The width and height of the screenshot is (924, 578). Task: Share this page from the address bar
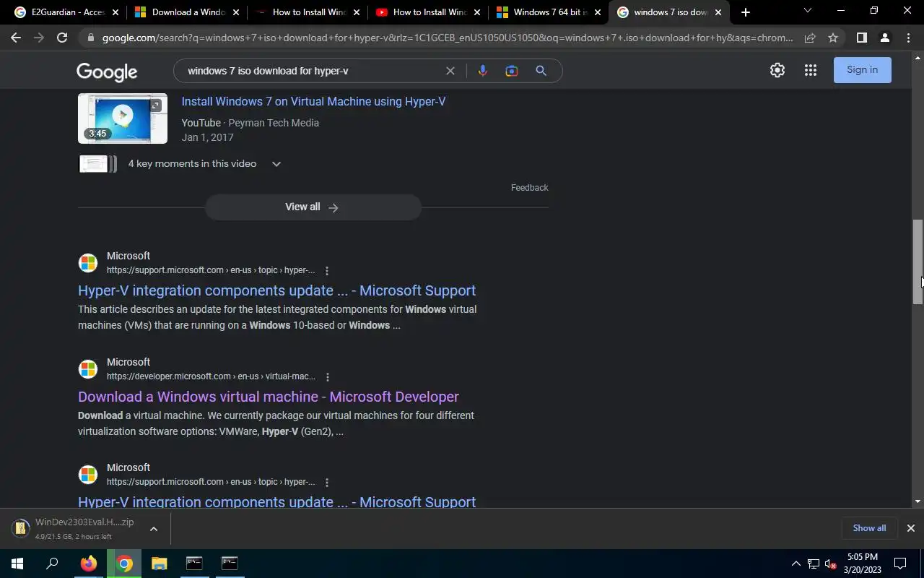[810, 38]
